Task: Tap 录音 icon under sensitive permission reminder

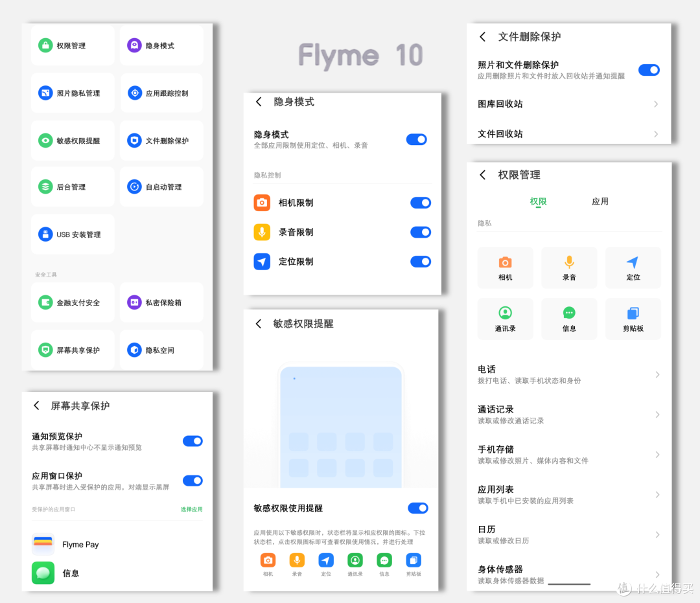Action: pyautogui.click(x=297, y=560)
